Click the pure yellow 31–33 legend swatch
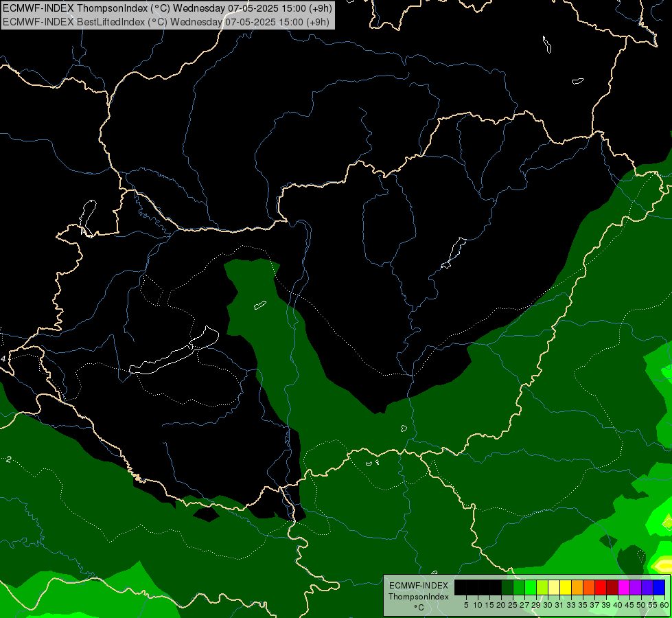This screenshot has width=672, height=618. (566, 587)
